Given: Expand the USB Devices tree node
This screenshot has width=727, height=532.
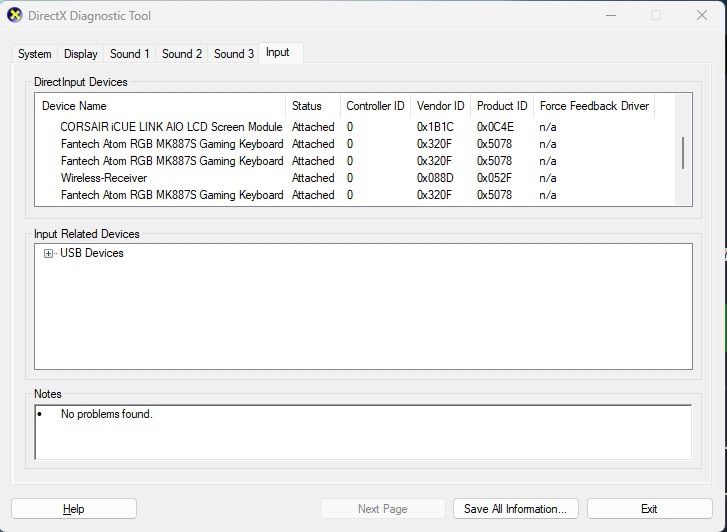Looking at the screenshot, I should click(x=48, y=253).
